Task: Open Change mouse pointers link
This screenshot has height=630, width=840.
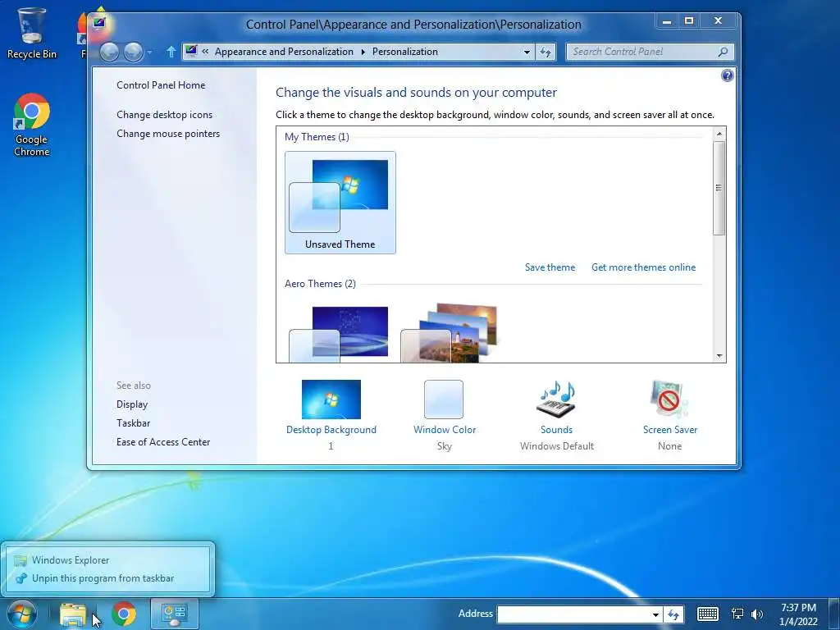Action: click(x=168, y=134)
